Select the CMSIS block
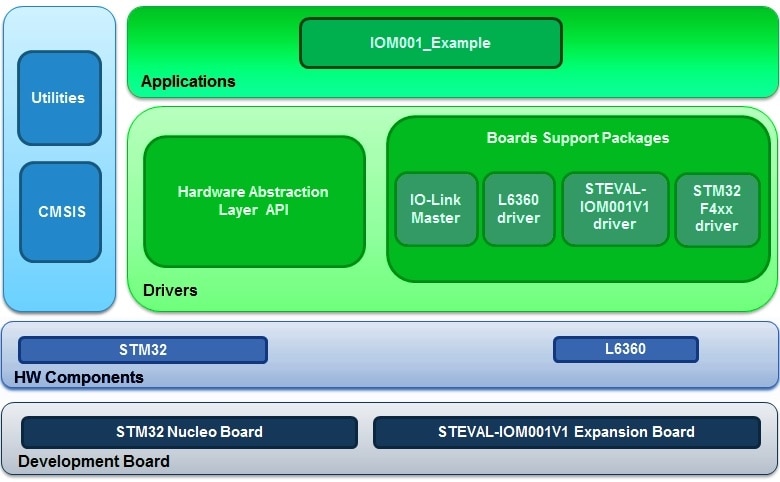780x482 pixels. (61, 212)
